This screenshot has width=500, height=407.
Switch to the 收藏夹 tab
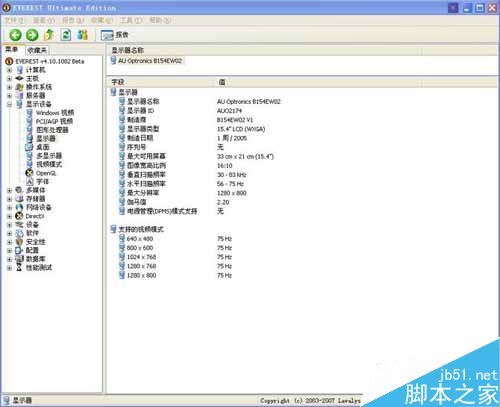click(x=37, y=50)
